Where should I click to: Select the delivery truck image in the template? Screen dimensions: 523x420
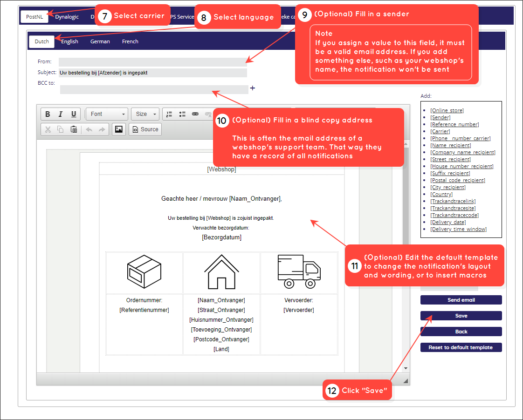point(299,271)
